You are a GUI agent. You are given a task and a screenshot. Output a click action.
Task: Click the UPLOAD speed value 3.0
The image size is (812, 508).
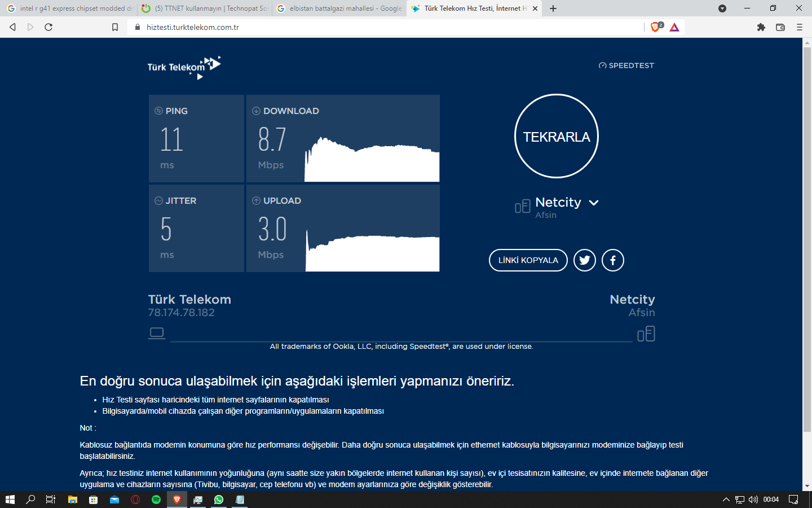[x=272, y=229]
